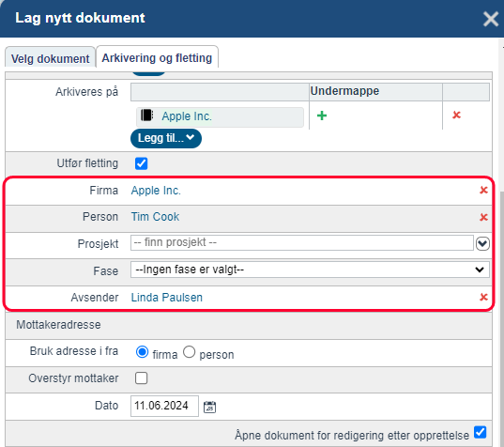
Task: Click the Dato input field
Action: click(x=164, y=406)
